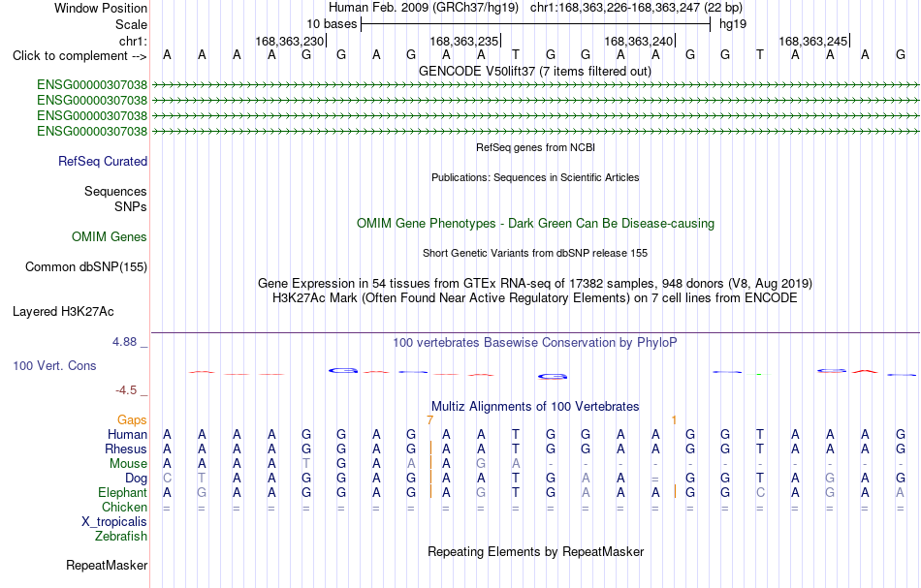Image resolution: width=921 pixels, height=588 pixels.
Task: Click the 'Human Feb. 2009 (GRCh37/hg19)' assembly title
Action: (x=424, y=8)
